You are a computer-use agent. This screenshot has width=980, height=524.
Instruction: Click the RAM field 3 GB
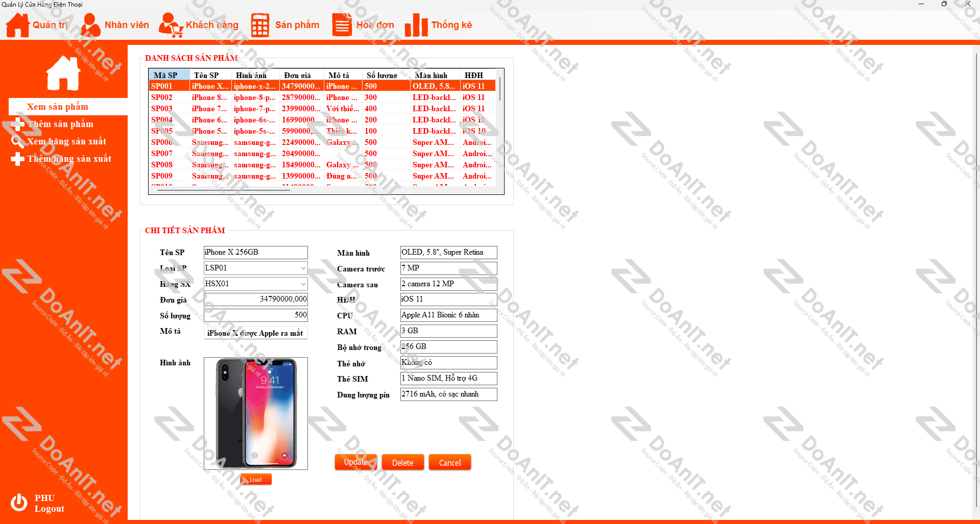point(449,331)
